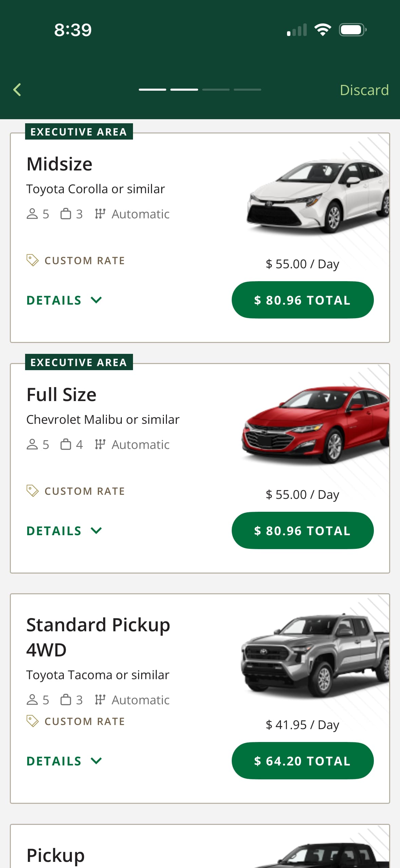
Task: Tap the back arrow icon
Action: point(17,90)
